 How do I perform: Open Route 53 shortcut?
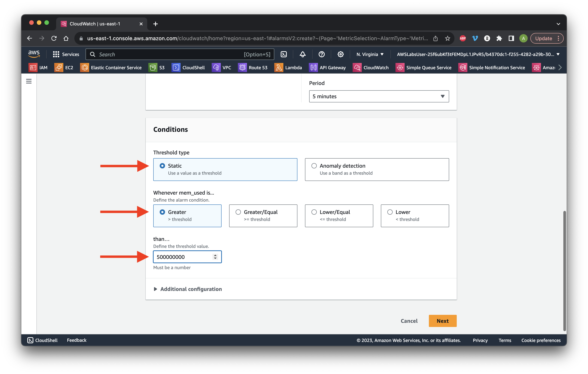(253, 68)
